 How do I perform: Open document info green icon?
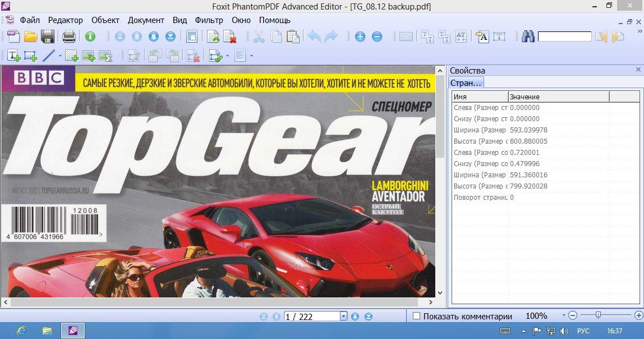click(x=90, y=36)
